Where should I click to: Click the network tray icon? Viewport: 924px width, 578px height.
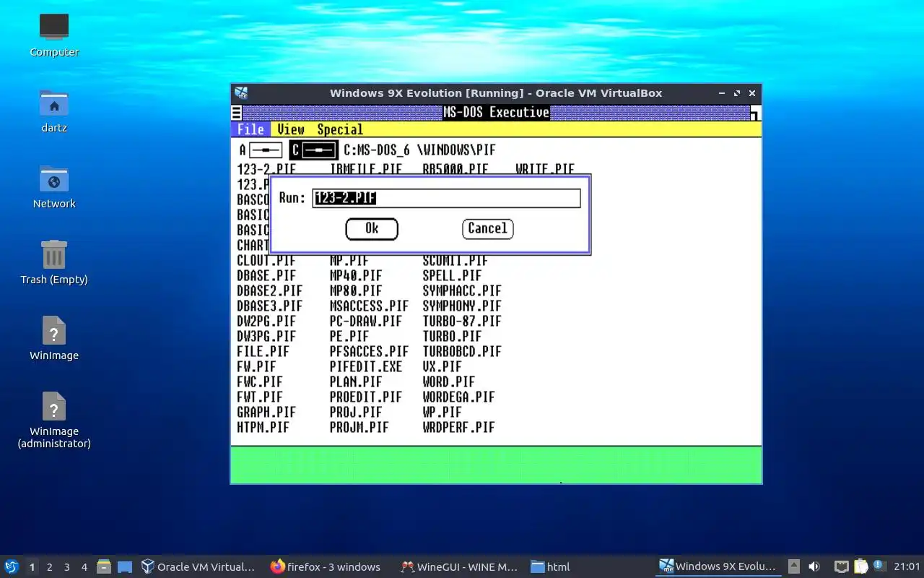(x=842, y=566)
